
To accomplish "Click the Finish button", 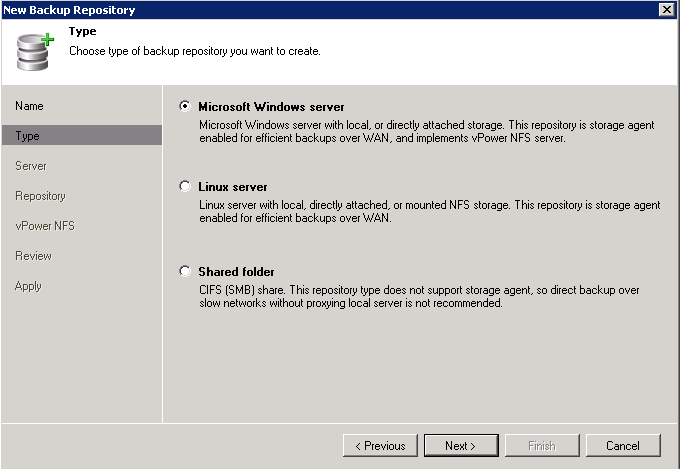I will click(542, 446).
